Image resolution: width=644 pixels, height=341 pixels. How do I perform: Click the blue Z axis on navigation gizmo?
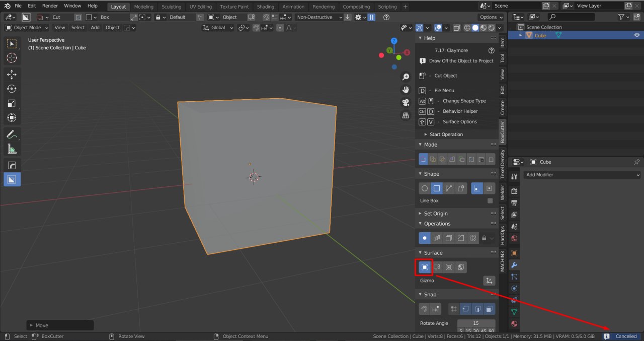[394, 41]
